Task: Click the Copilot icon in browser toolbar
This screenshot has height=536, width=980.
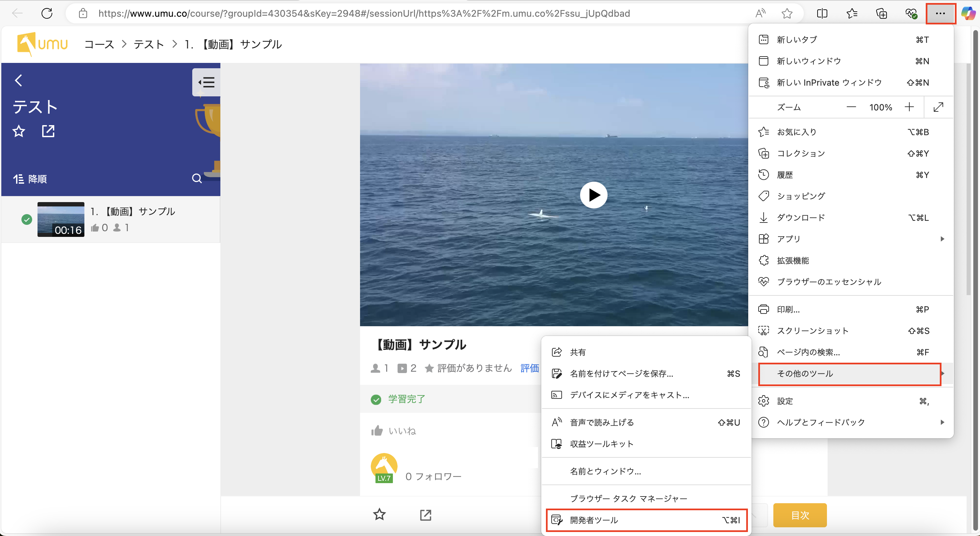Action: tap(968, 14)
